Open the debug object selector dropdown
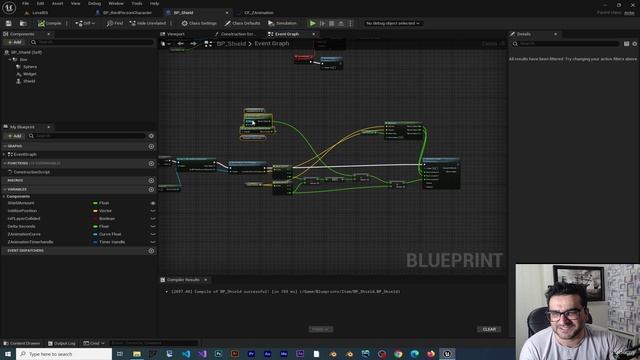The width and height of the screenshot is (640, 360). tap(393, 23)
